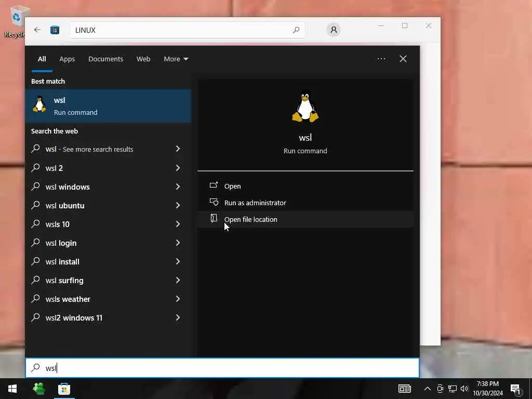Click Microsoft Store taskbar icon
Viewport: 532px width, 399px height.
tap(64, 389)
